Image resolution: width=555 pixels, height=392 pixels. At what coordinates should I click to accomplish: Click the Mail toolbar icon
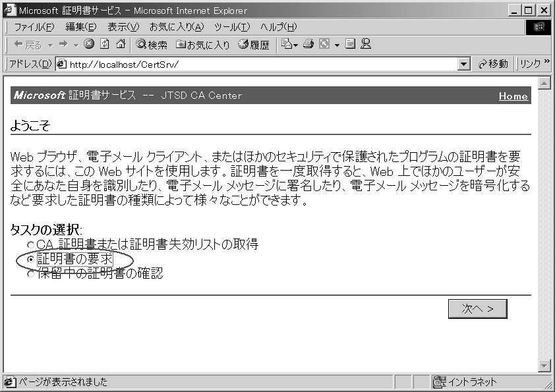coord(287,44)
